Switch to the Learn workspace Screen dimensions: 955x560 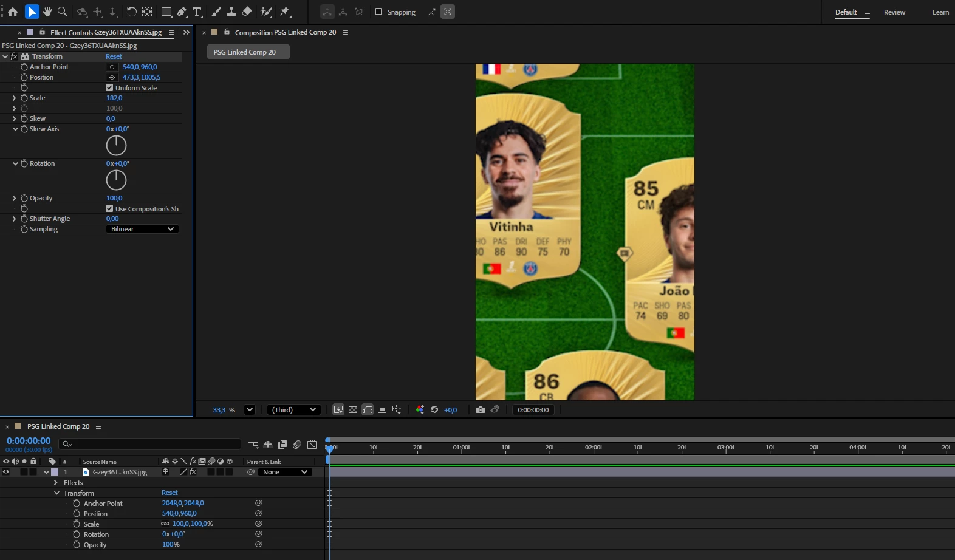tap(940, 12)
